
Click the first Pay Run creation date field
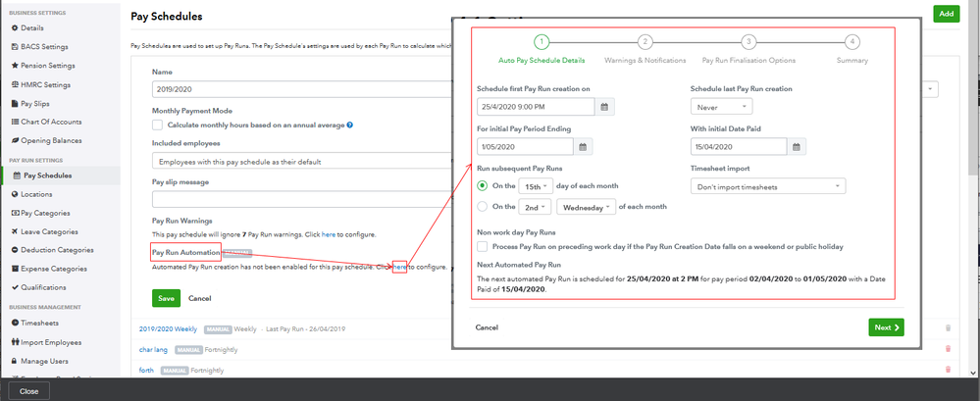pos(536,107)
